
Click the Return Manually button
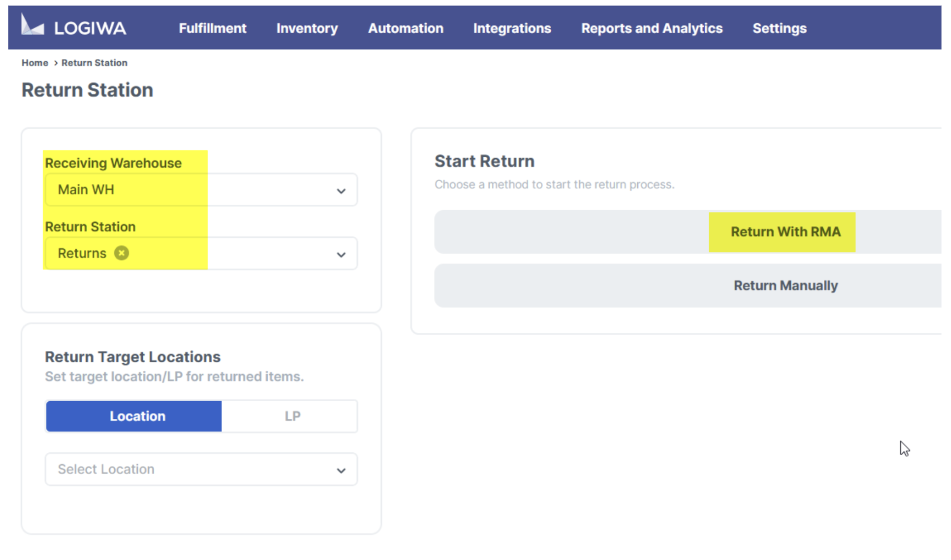[785, 285]
